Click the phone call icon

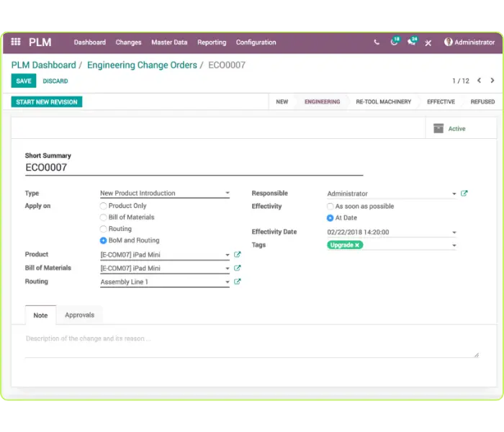[x=377, y=42]
